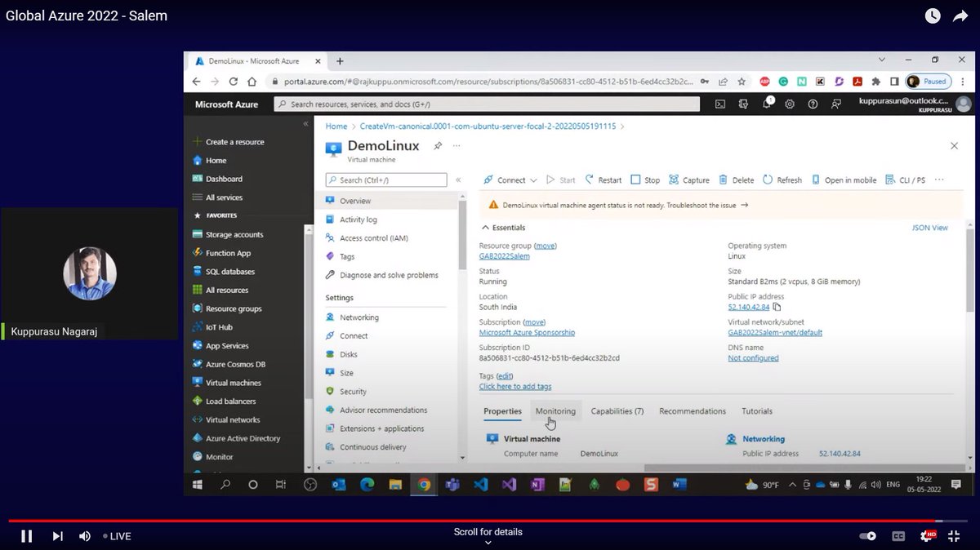Collapse the Essentials section
Screen dimensions: 980x550
(x=503, y=228)
